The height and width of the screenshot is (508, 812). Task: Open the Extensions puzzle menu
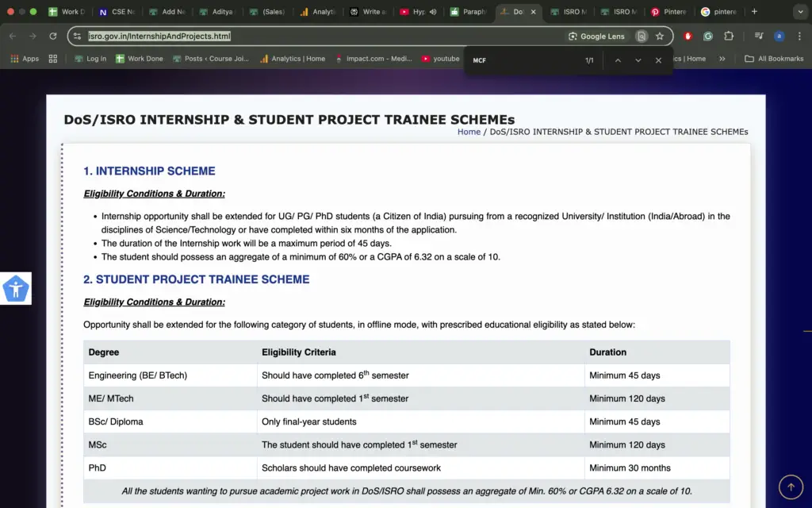(x=729, y=37)
